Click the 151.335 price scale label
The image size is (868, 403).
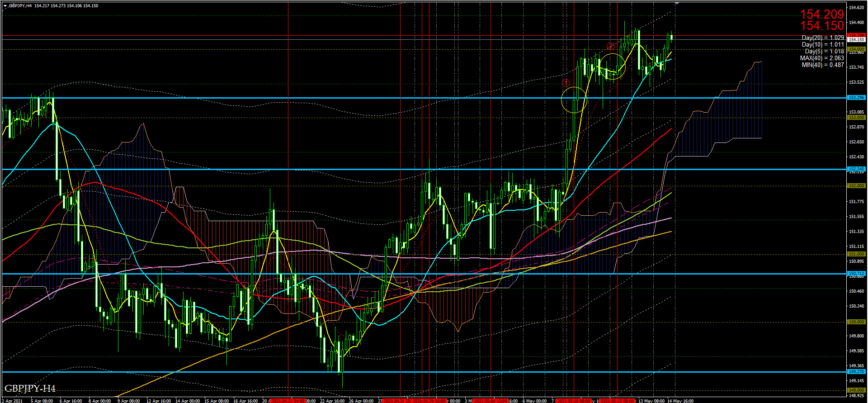(x=857, y=232)
